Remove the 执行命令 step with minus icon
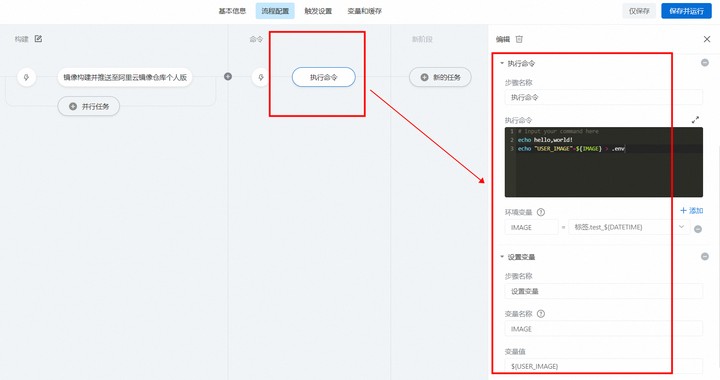The height and width of the screenshot is (380, 720). click(x=705, y=63)
